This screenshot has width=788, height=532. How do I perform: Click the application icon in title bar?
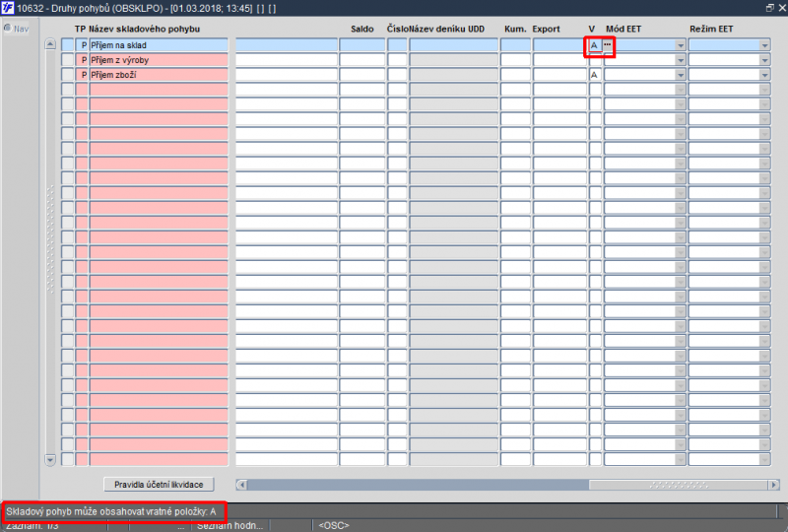(x=8, y=8)
